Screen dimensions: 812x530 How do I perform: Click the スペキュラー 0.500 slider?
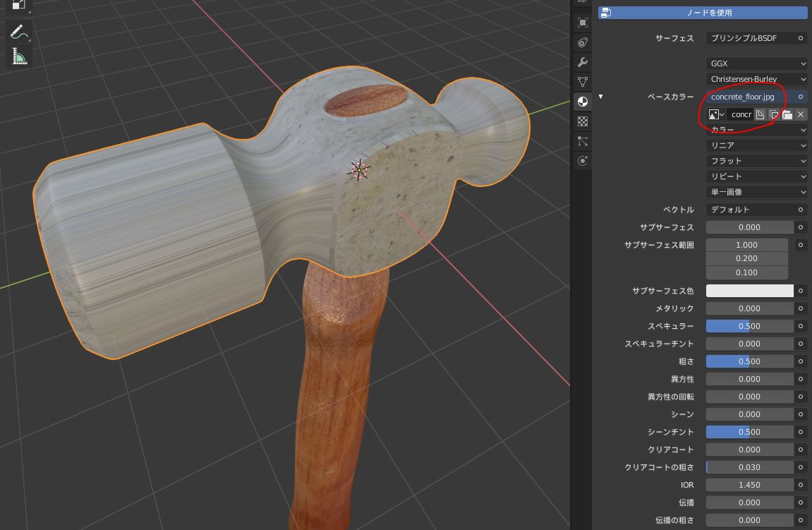point(749,326)
